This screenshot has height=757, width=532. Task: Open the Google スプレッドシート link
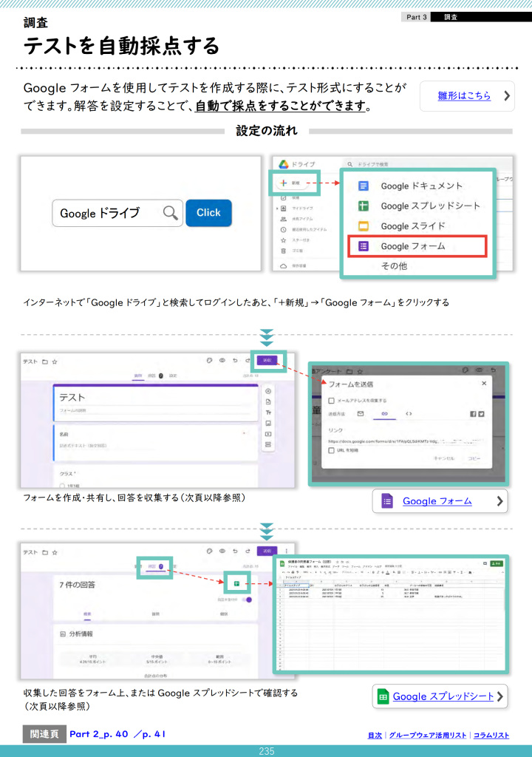pos(443,696)
